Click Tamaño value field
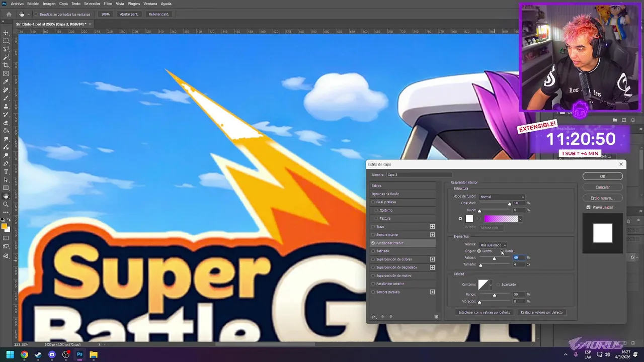Image resolution: width=644 pixels, height=362 pixels. click(519, 264)
